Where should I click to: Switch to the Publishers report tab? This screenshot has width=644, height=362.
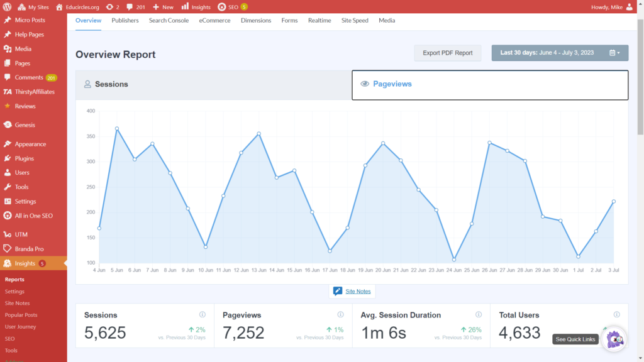click(x=125, y=21)
